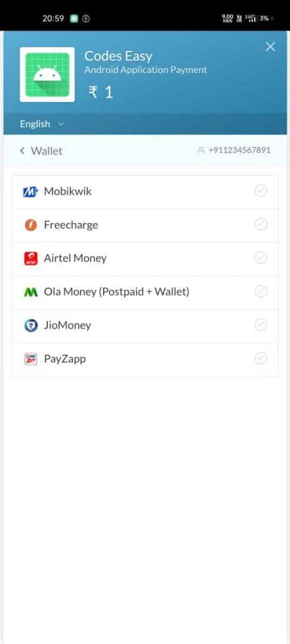
Task: Tap the Freecharge orange logo icon
Action: click(31, 225)
